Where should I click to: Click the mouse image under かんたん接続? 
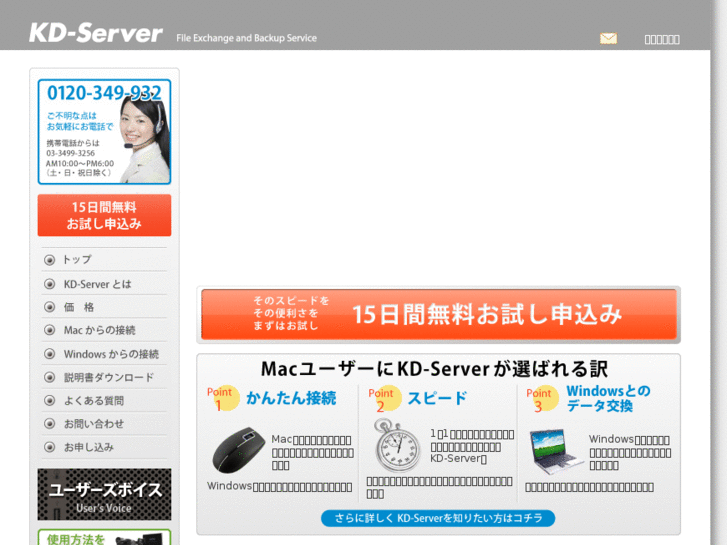pos(238,450)
